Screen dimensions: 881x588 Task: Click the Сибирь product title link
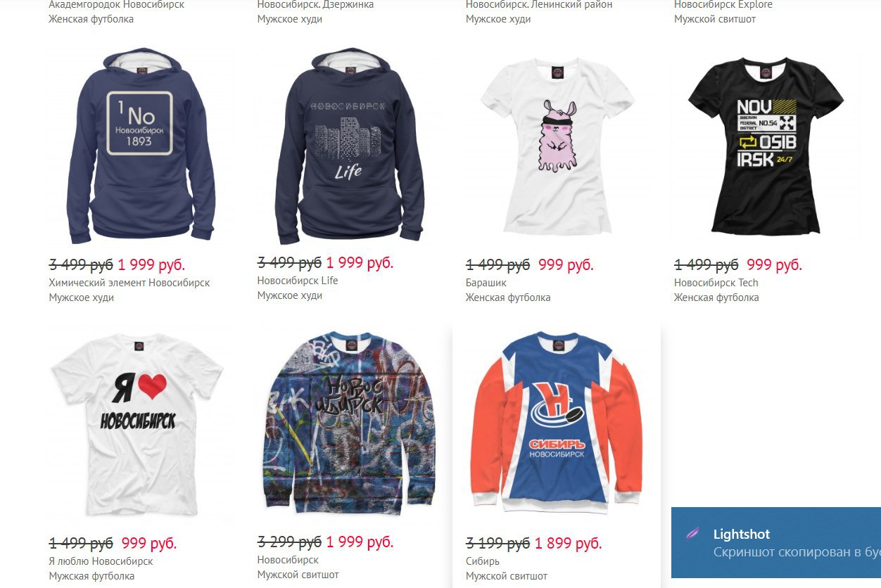483,561
